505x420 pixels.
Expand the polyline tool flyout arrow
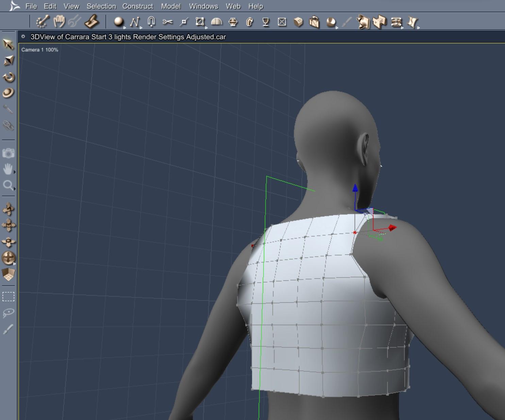pos(141,28)
